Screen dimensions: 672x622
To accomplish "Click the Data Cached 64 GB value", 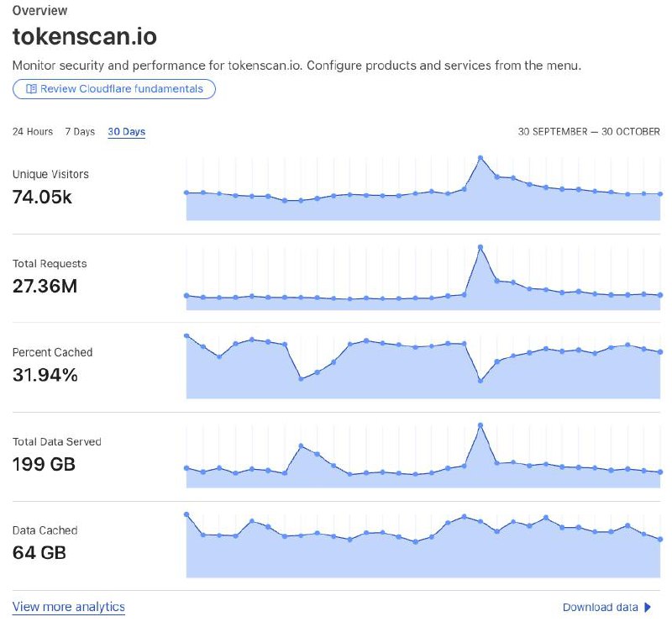I will pyautogui.click(x=39, y=552).
